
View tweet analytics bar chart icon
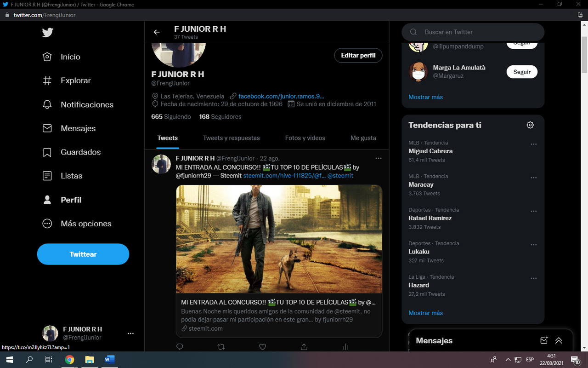pos(345,347)
